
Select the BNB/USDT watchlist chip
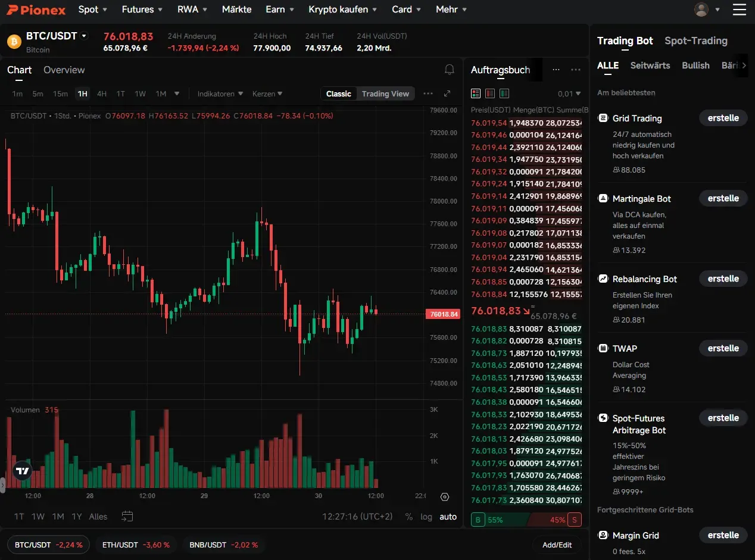tap(223, 545)
